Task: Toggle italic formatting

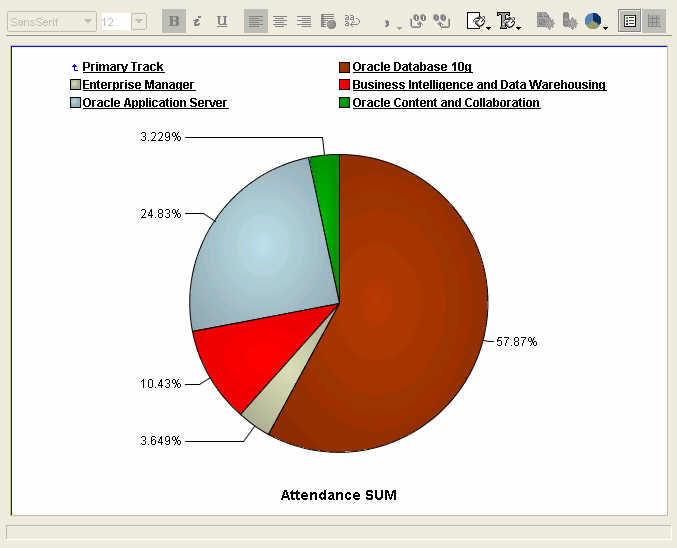Action: point(198,21)
